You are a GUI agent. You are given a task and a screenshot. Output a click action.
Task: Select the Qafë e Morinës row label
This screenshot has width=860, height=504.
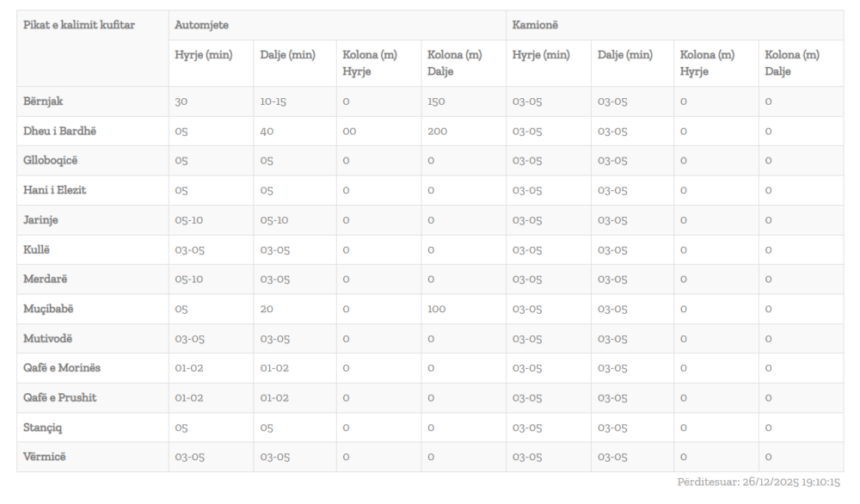(x=62, y=368)
